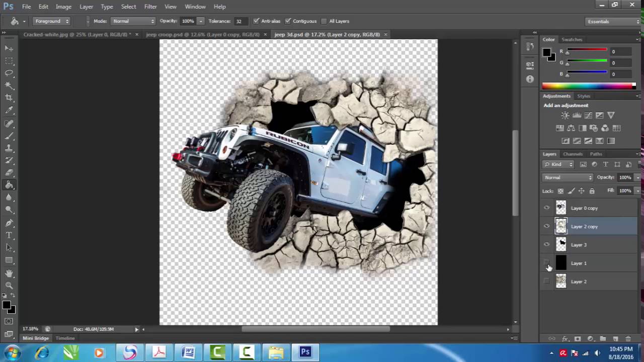Open the Layer menu
644x362 pixels.
coord(86,7)
